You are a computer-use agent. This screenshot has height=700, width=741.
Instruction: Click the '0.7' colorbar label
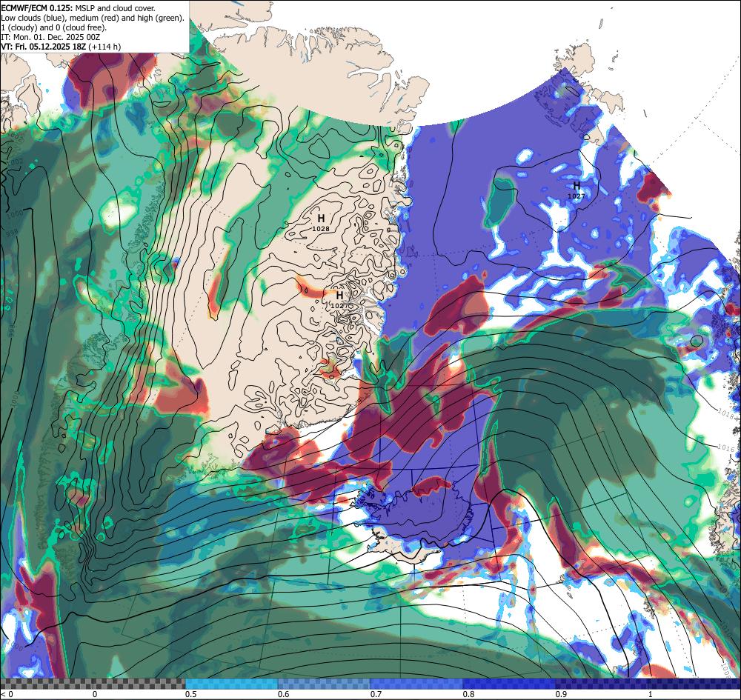376,694
